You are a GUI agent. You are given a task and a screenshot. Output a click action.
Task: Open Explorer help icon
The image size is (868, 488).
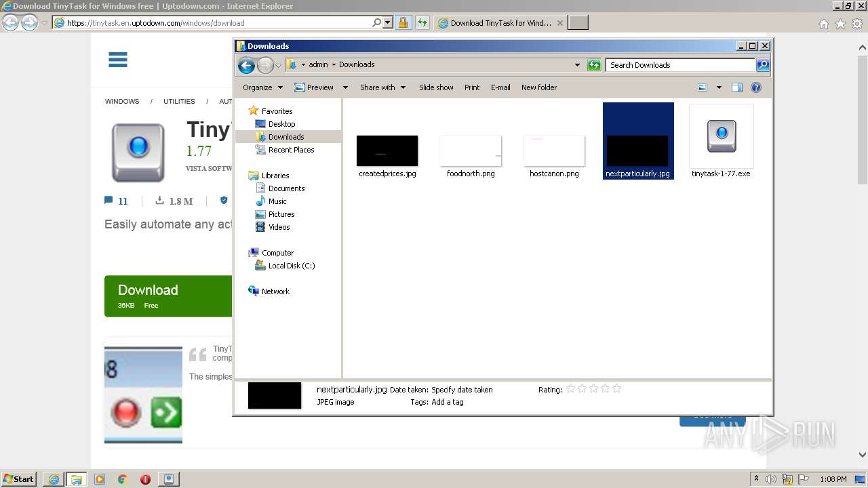(756, 87)
